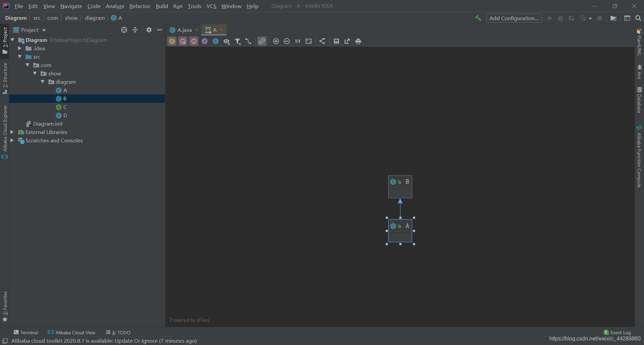This screenshot has height=345, width=644.
Task: Open the Database side panel
Action: point(639,100)
